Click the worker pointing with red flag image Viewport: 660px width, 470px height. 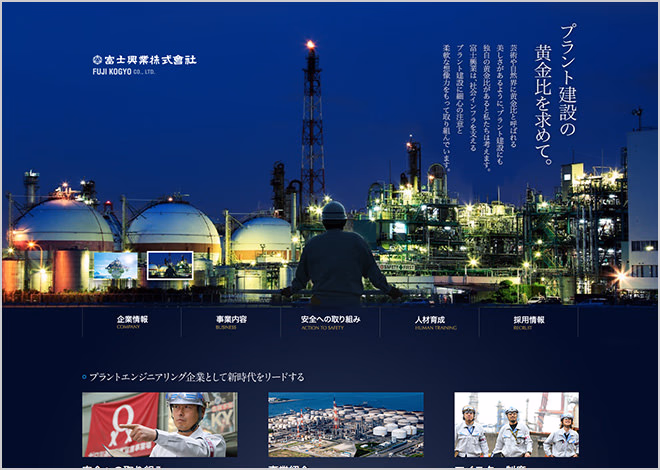[x=159, y=424]
